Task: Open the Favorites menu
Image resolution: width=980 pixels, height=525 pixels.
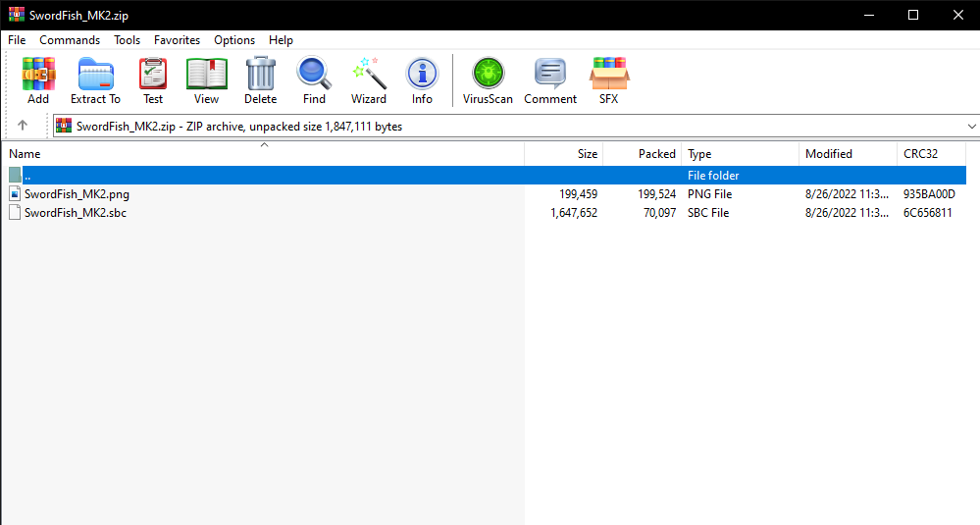Action: pyautogui.click(x=177, y=40)
